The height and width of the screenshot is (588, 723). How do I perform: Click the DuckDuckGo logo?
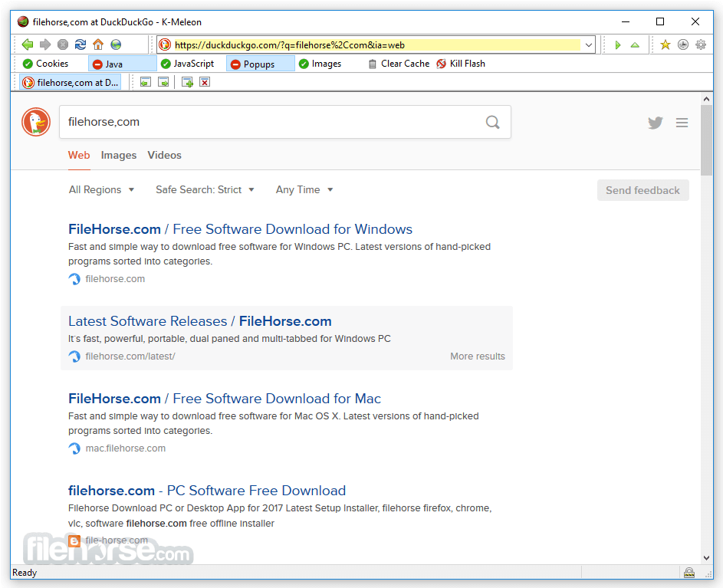tap(36, 122)
